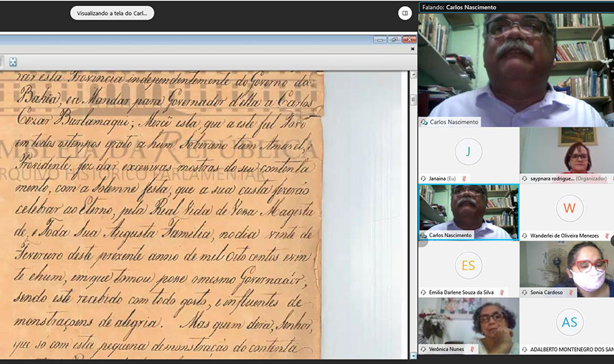Click the headset icon beside ADALBERTO MONTENEGRO
This screenshot has width=614, height=364.
pos(525,350)
